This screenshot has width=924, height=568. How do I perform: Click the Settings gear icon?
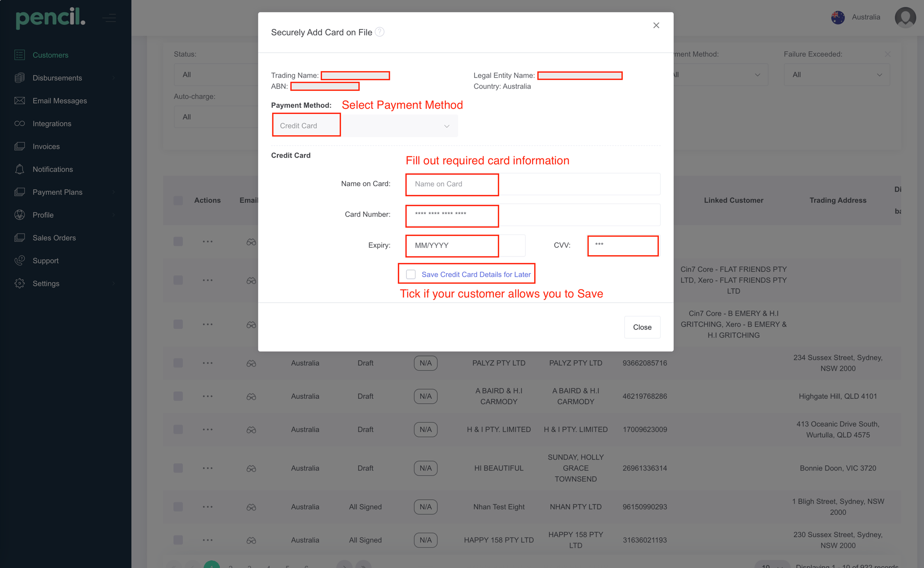19,283
